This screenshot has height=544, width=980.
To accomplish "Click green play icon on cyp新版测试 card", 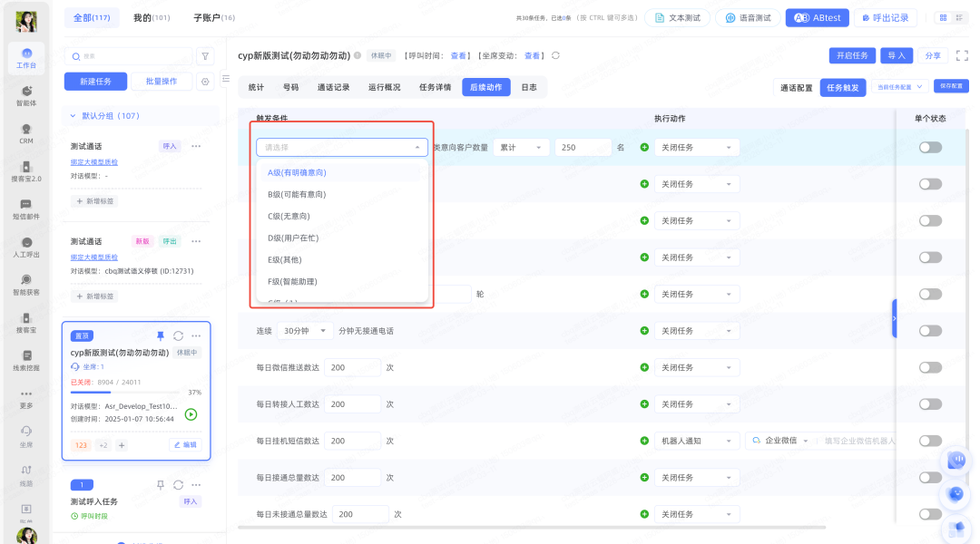I will [x=191, y=414].
